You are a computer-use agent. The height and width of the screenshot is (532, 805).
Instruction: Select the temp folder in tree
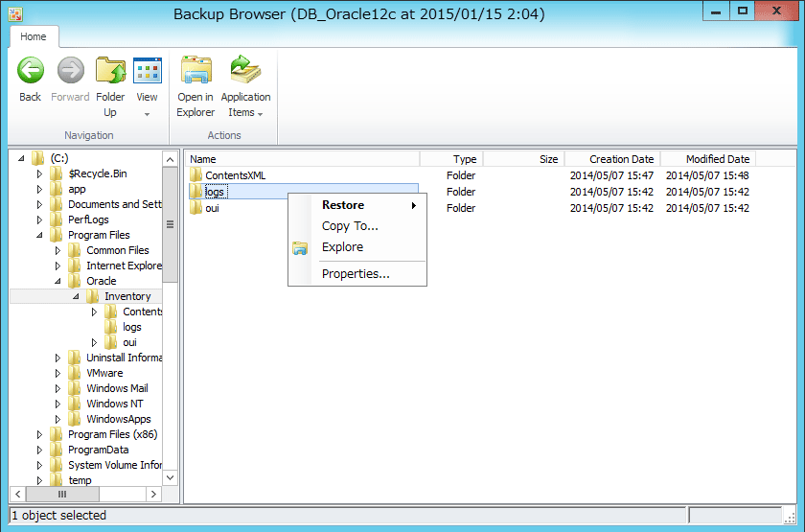pos(80,480)
